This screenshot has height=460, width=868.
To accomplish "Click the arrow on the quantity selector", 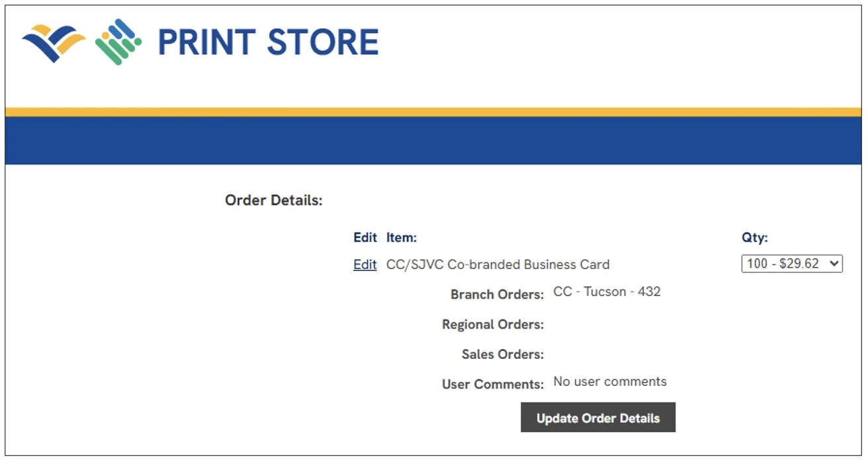I will [834, 264].
